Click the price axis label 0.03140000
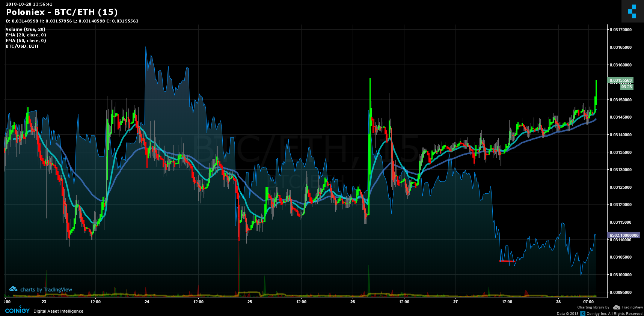 point(621,135)
